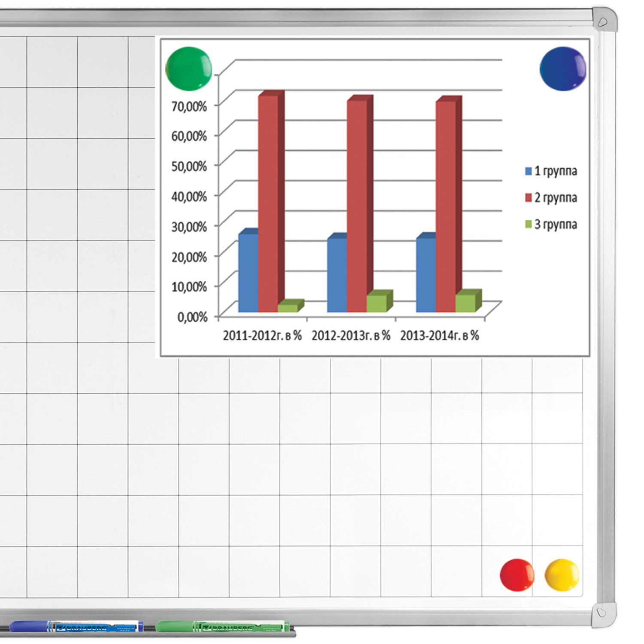
Task: Click the blue legend swatch for 1 группа
Action: tap(529, 171)
